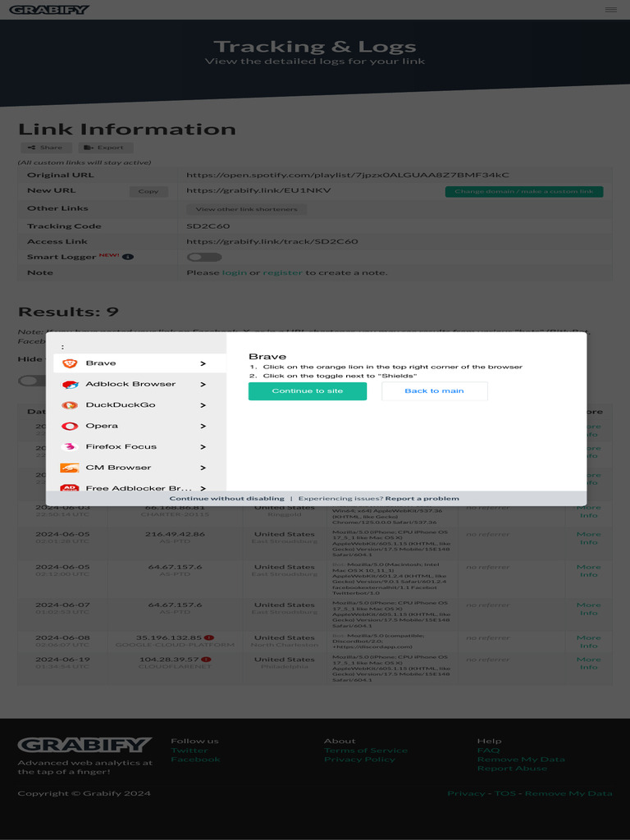
Task: Click Remove My Data under Help
Action: [x=521, y=759]
